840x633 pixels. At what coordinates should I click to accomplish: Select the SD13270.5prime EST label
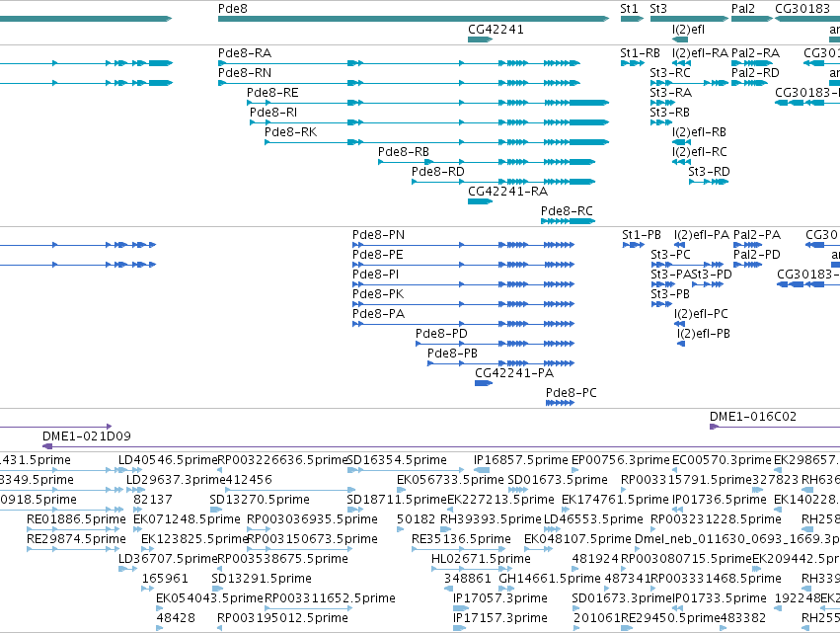(260, 500)
